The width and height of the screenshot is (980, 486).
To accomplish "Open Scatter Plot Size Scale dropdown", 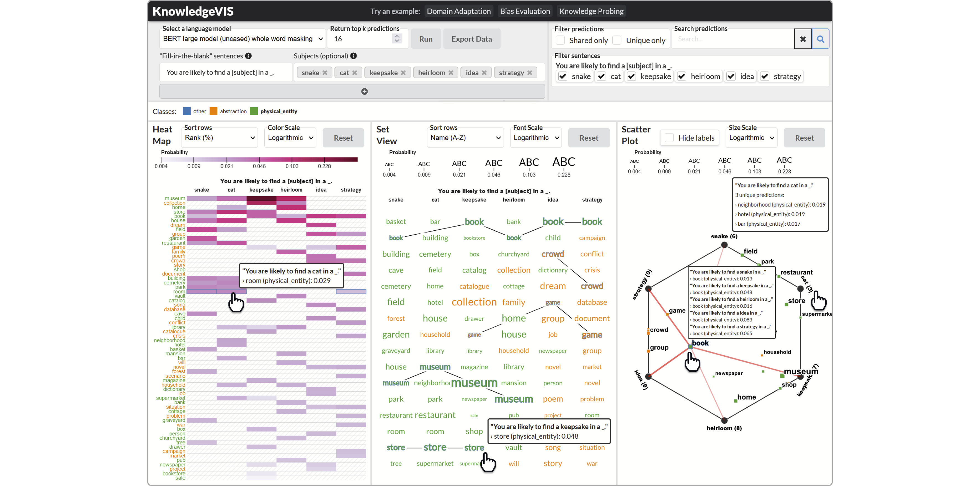I will click(752, 138).
